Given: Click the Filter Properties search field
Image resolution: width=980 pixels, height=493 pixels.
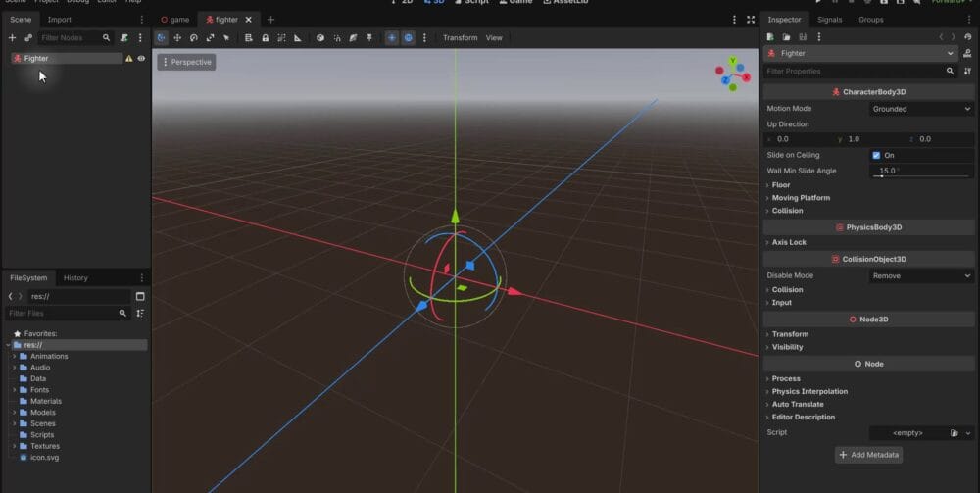Looking at the screenshot, I should 860,72.
